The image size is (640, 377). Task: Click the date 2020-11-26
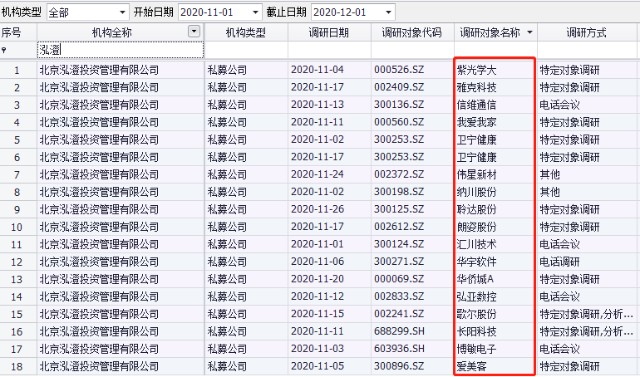pos(317,209)
